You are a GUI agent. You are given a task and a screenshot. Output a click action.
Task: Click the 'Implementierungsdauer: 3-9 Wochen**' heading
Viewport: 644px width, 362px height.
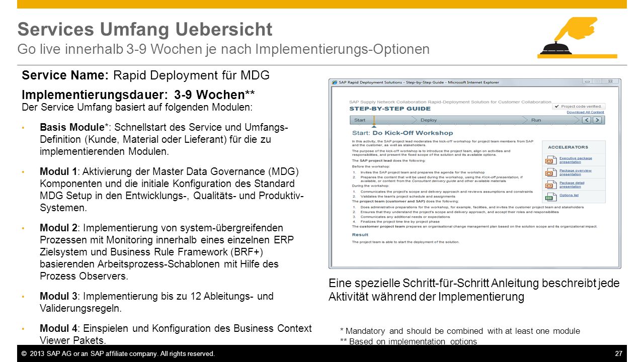[138, 95]
